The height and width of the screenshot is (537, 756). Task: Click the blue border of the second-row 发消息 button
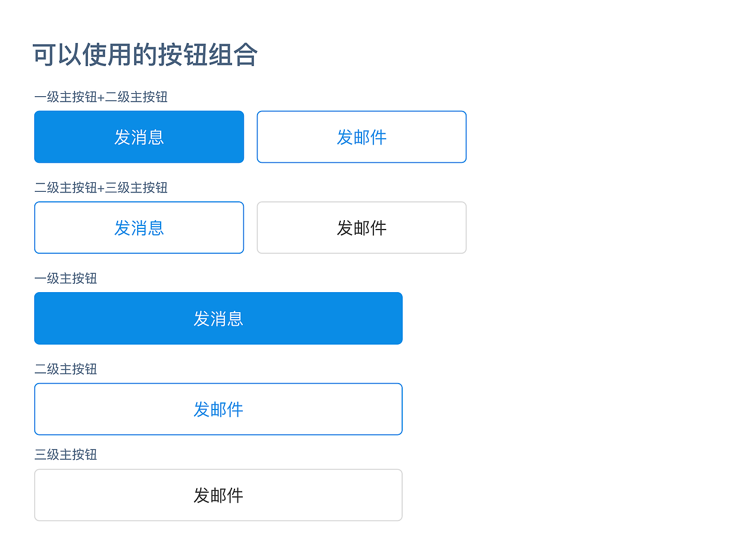(x=139, y=202)
